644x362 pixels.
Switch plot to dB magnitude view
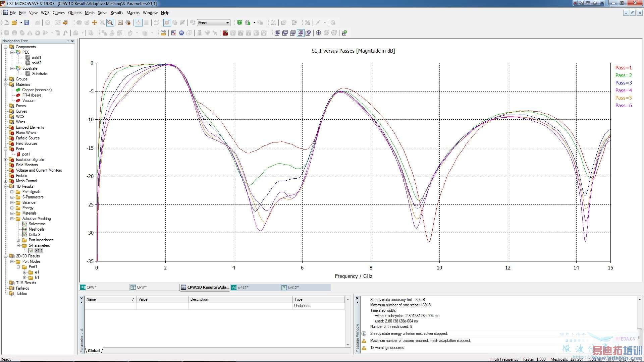[301, 33]
